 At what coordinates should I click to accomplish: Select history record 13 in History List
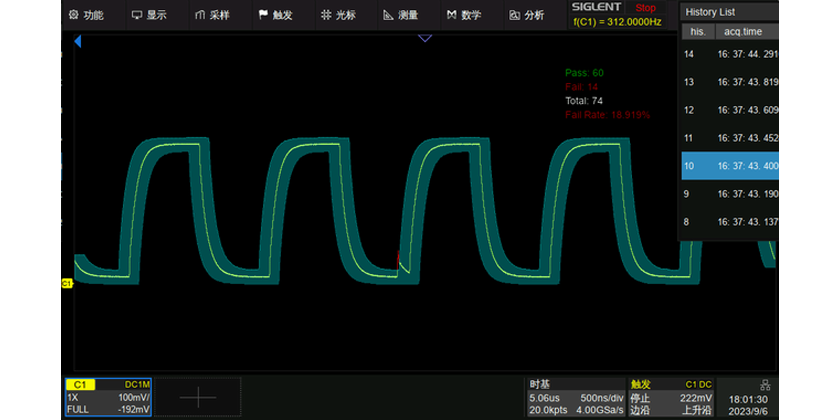[728, 82]
